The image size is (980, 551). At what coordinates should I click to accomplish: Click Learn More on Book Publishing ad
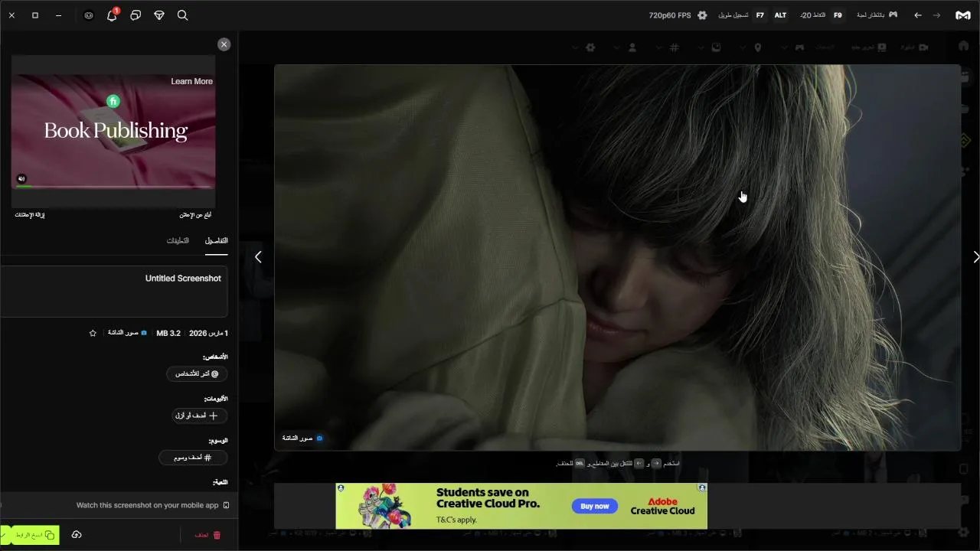[191, 81]
